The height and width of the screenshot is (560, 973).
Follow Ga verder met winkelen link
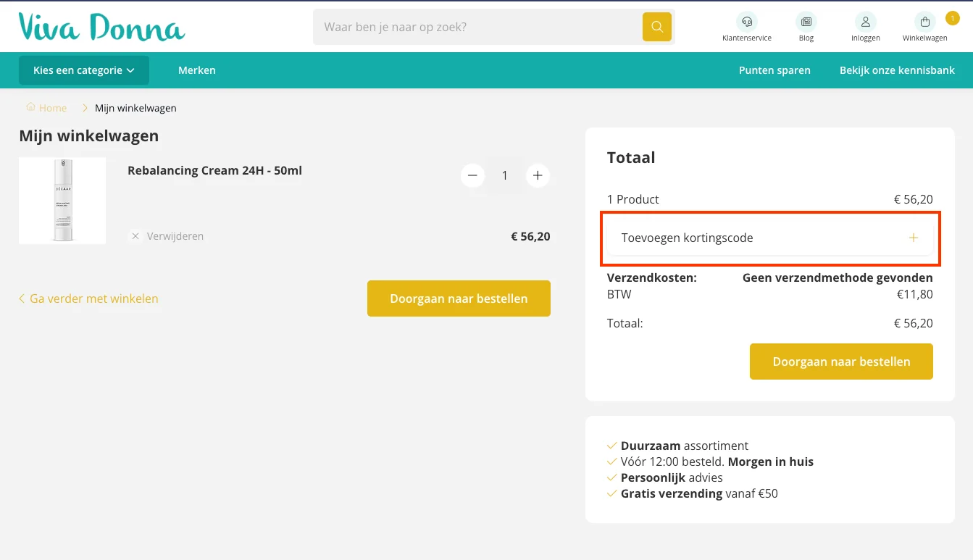pyautogui.click(x=88, y=298)
